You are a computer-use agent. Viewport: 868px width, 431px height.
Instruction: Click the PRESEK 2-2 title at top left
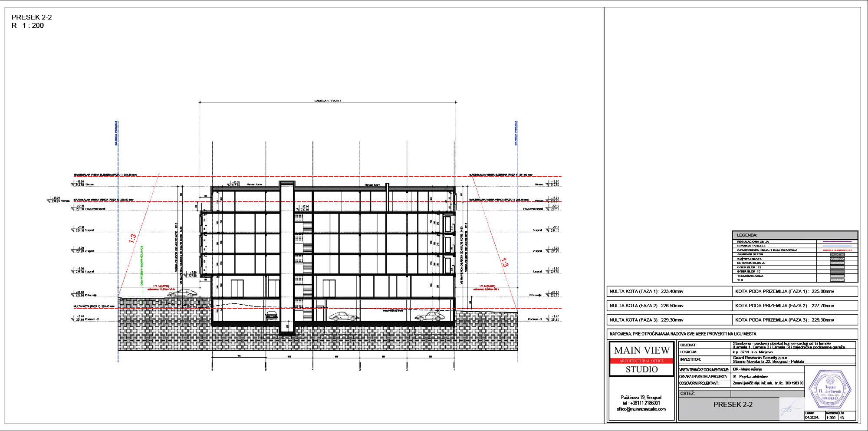(x=32, y=17)
